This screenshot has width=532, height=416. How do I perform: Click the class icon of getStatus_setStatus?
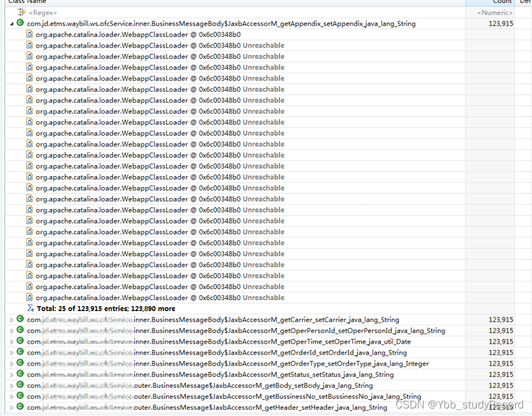point(20,374)
